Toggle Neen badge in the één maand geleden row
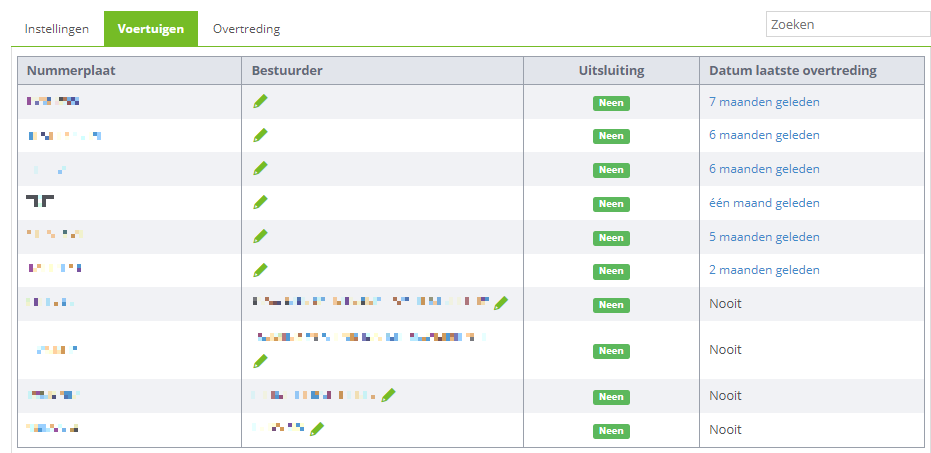Viewport: 931px width, 453px height. pos(611,204)
